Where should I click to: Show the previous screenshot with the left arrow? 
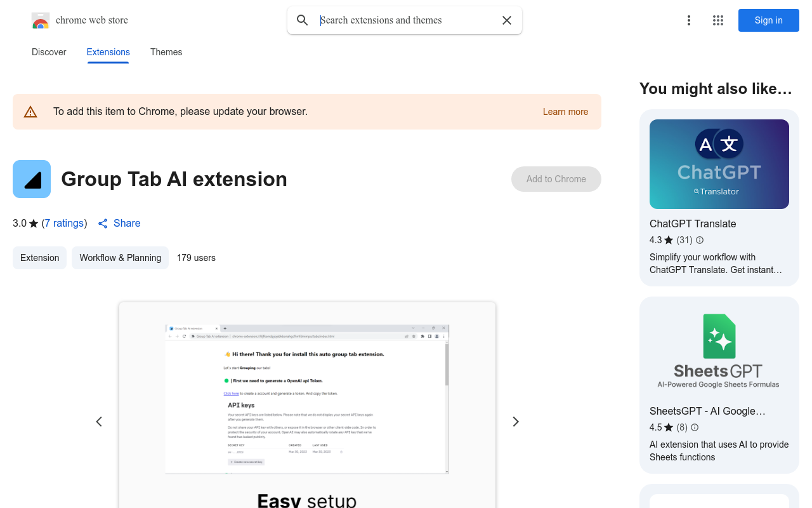point(99,422)
